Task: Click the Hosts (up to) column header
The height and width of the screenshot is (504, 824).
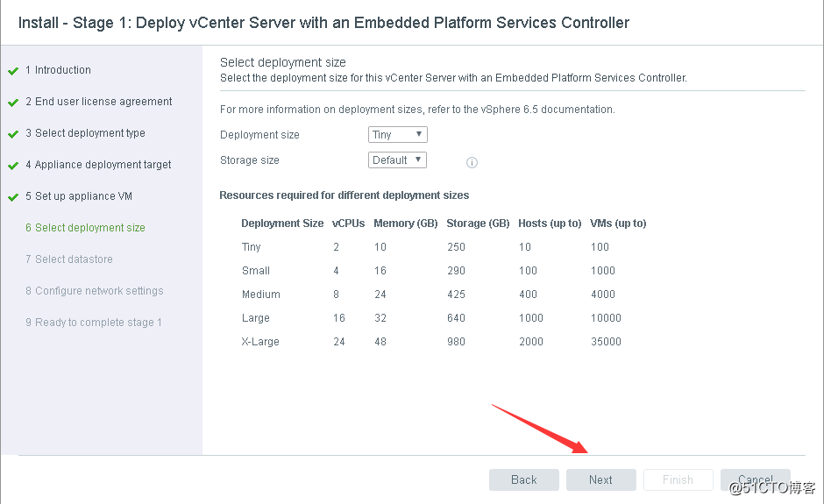Action: pyautogui.click(x=550, y=224)
